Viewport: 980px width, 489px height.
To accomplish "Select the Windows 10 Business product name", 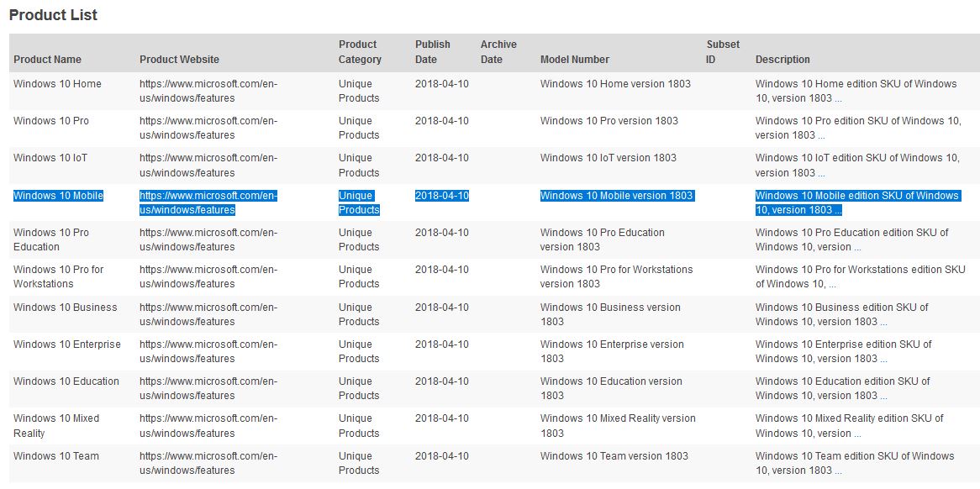I will click(65, 308).
